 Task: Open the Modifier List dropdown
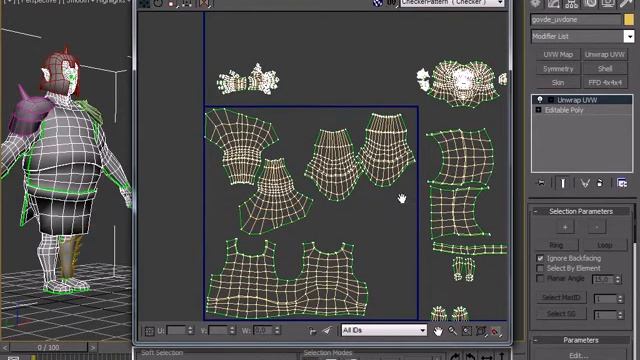629,36
